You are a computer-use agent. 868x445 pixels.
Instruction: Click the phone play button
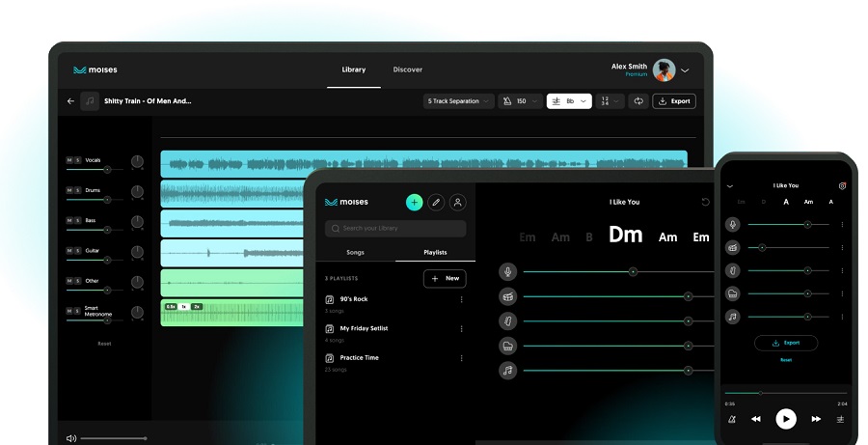point(786,419)
